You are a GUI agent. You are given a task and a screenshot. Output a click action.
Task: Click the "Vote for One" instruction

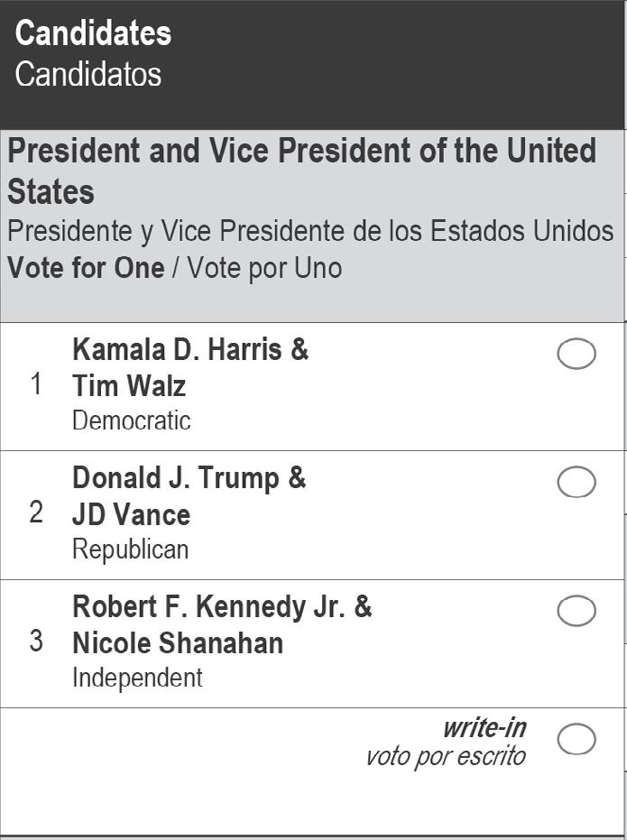point(86,268)
